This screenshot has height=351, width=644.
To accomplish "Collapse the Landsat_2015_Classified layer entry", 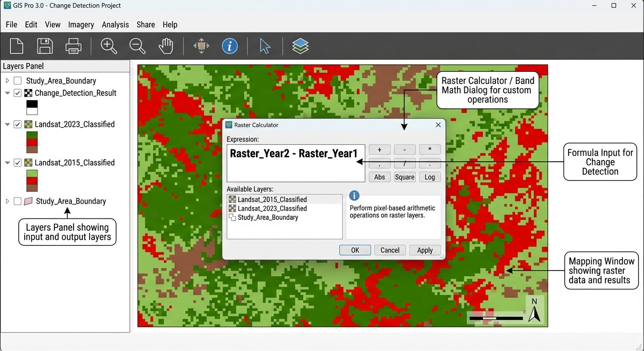I will (7, 162).
